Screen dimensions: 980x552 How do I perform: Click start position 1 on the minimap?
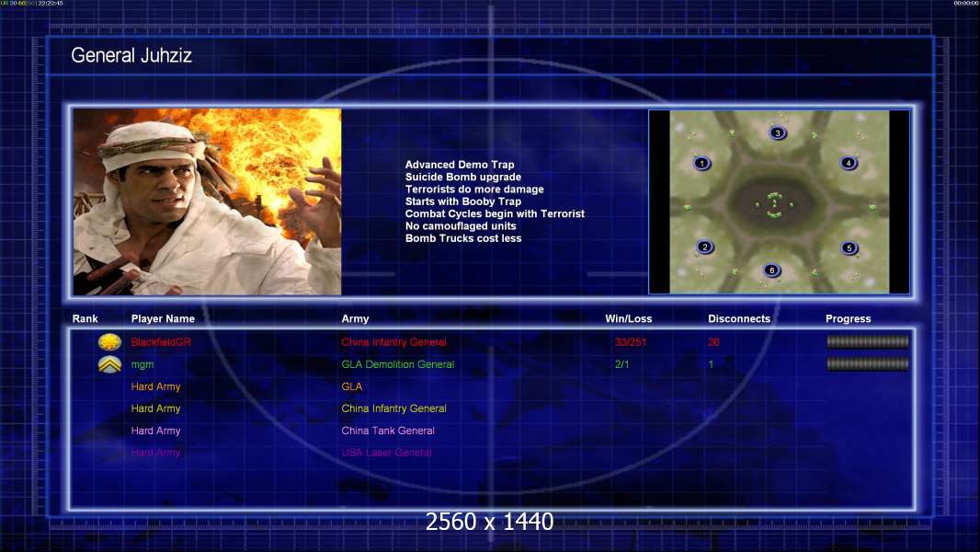click(x=701, y=164)
